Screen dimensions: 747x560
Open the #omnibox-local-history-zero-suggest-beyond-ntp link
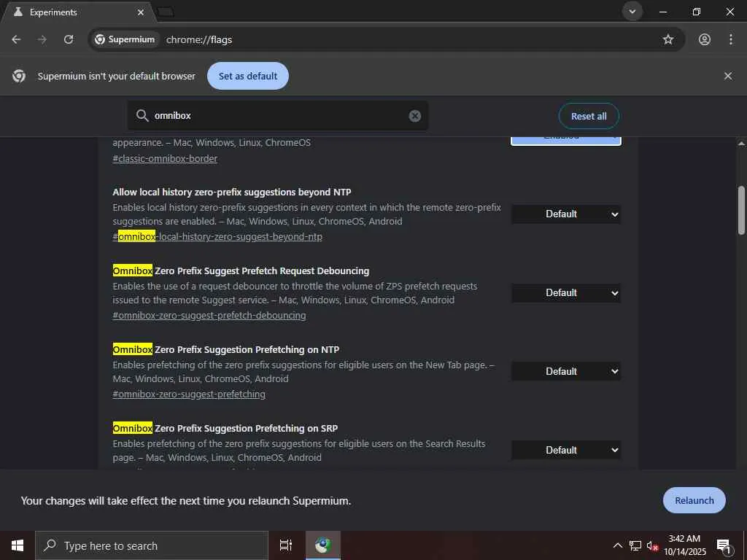pos(217,237)
